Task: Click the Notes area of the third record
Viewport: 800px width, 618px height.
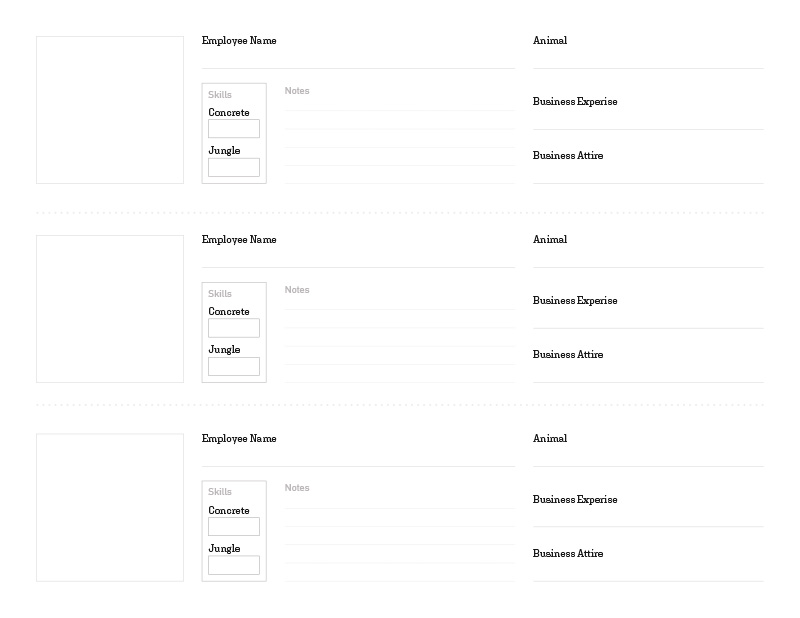Action: pyautogui.click(x=399, y=535)
